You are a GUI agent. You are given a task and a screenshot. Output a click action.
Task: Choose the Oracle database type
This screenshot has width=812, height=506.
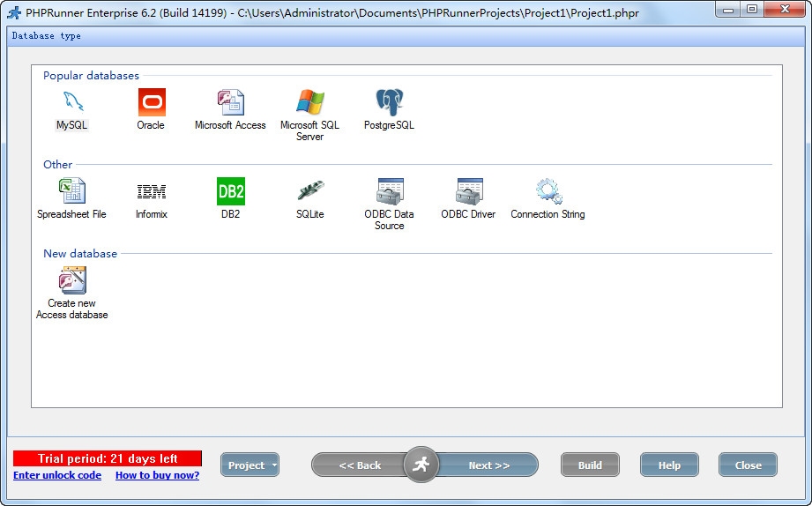[151, 103]
